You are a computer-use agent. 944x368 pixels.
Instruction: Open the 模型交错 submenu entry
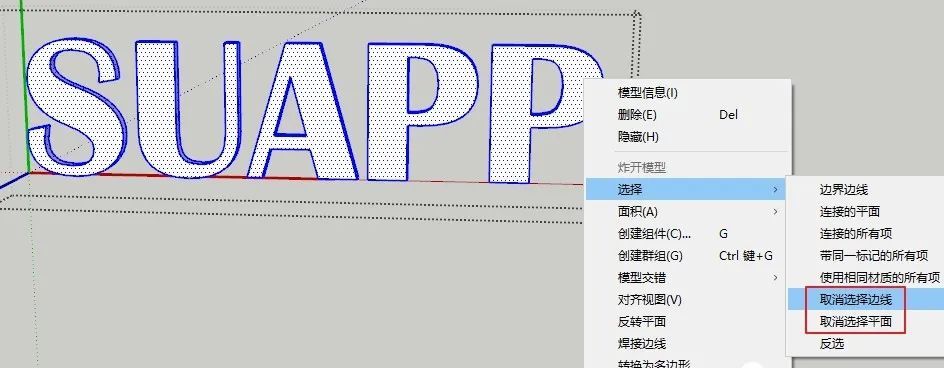click(x=686, y=278)
